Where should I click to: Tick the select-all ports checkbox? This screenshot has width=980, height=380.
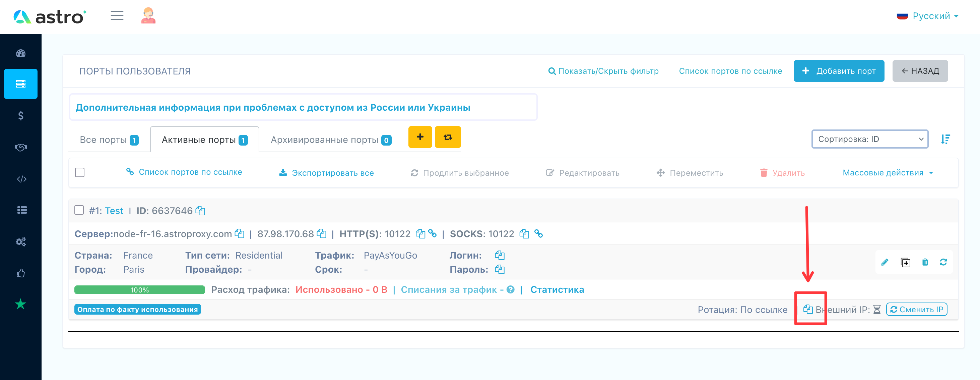click(80, 172)
